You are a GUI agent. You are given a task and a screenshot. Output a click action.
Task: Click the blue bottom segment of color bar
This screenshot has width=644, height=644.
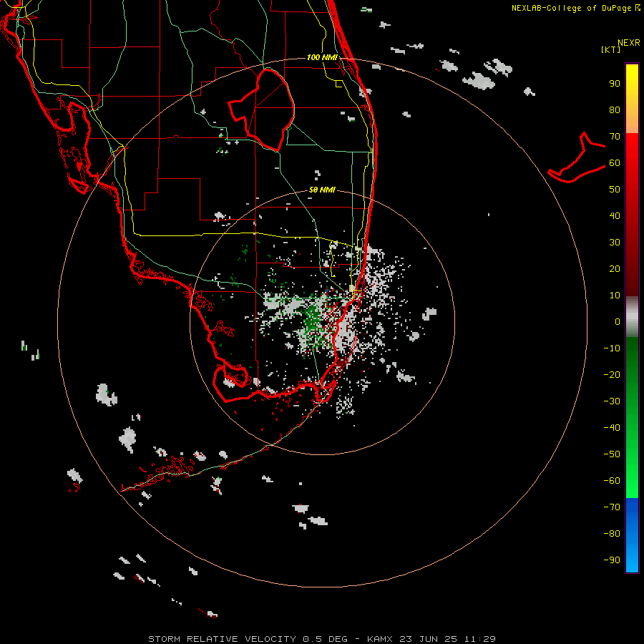click(x=632, y=535)
